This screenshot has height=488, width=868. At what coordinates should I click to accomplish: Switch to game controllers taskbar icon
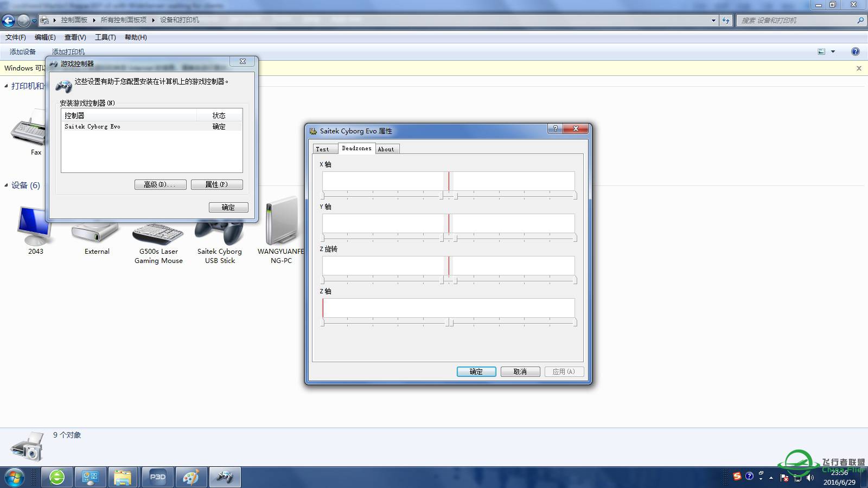pos(225,477)
